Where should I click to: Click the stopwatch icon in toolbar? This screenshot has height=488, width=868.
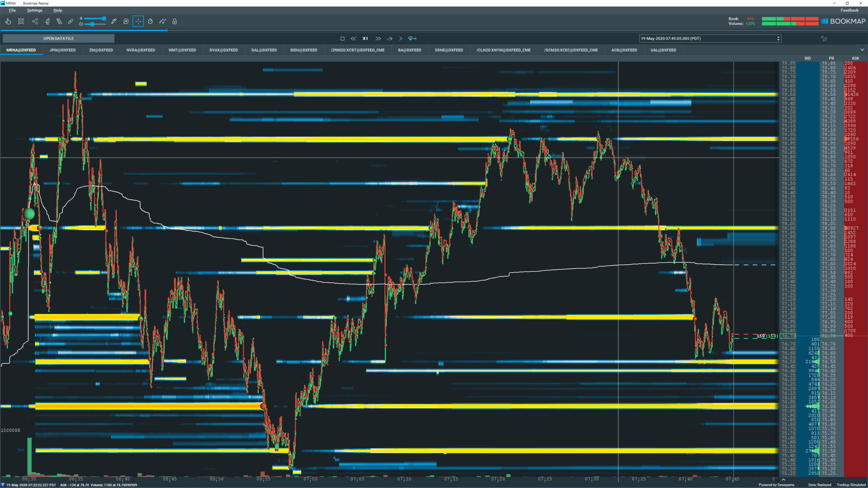(x=150, y=21)
